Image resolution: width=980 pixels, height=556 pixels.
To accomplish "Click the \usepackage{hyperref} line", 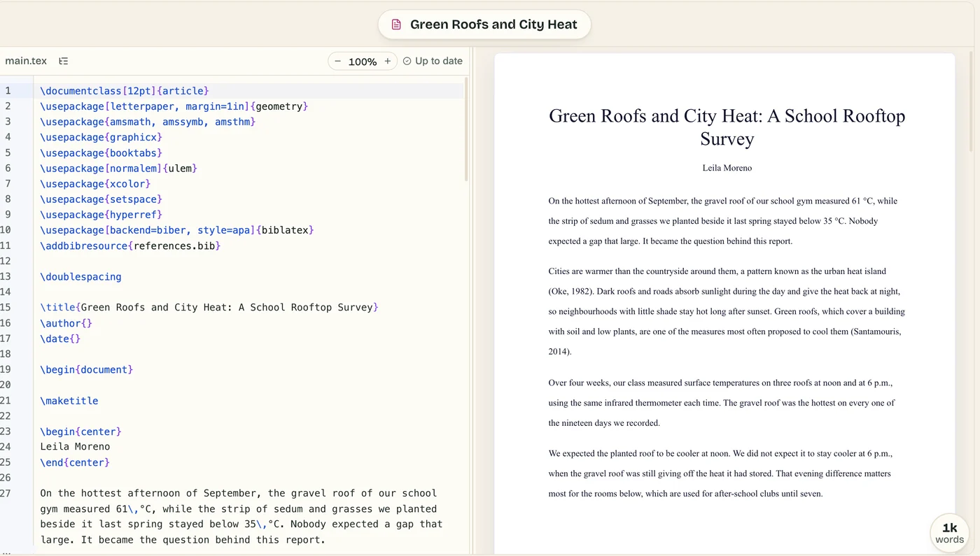I will 101,215.
